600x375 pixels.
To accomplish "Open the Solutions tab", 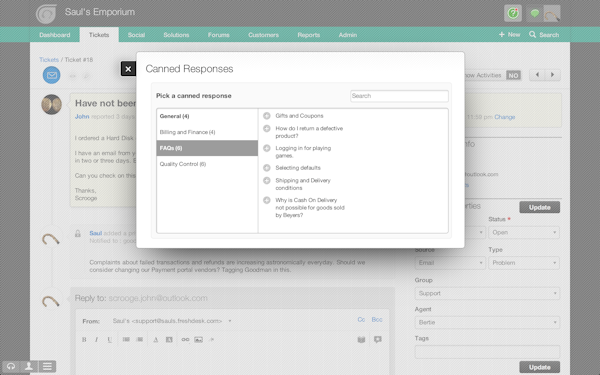I will pyautogui.click(x=176, y=35).
